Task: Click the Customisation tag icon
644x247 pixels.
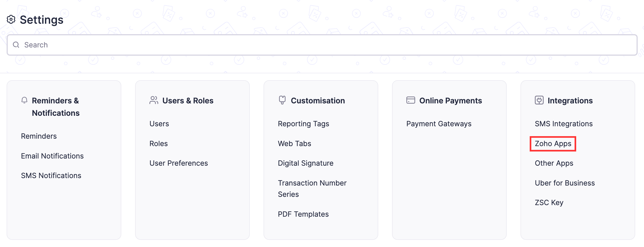Action: [x=282, y=100]
